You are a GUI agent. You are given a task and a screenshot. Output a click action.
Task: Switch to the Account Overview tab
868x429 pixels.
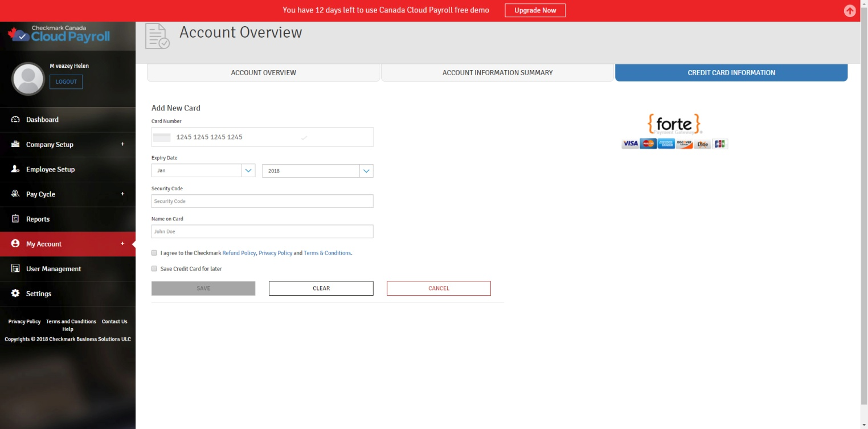point(263,73)
